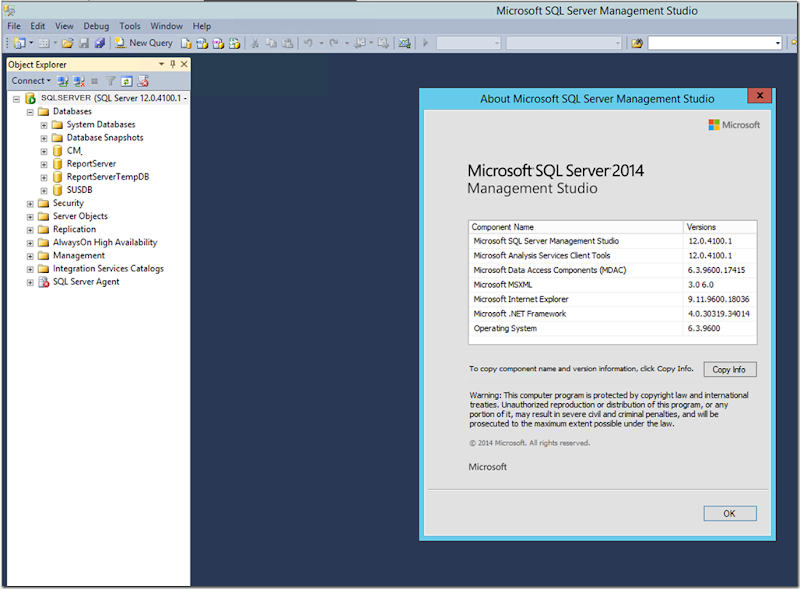800x589 pixels.
Task: Open the File menu
Action: [14, 26]
